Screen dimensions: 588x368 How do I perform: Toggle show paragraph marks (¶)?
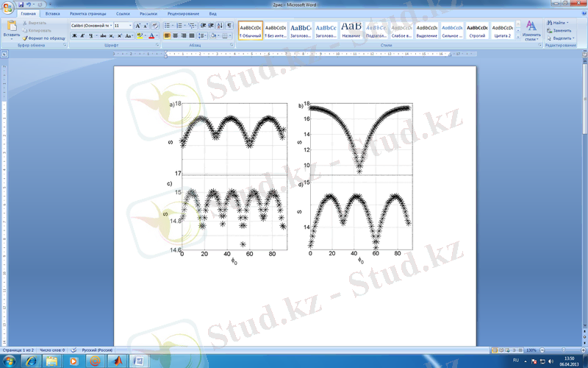(x=229, y=26)
